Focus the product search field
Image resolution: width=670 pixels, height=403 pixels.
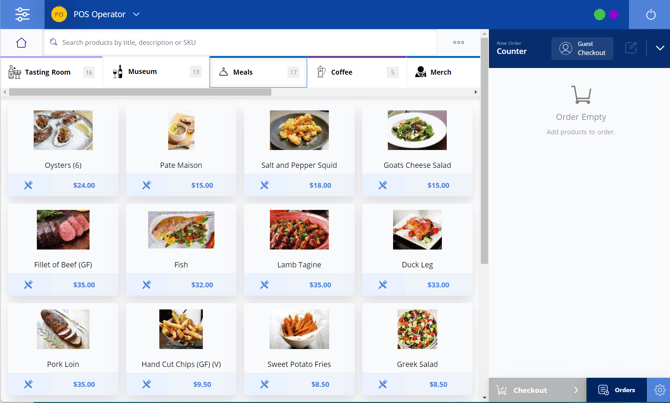[240, 43]
